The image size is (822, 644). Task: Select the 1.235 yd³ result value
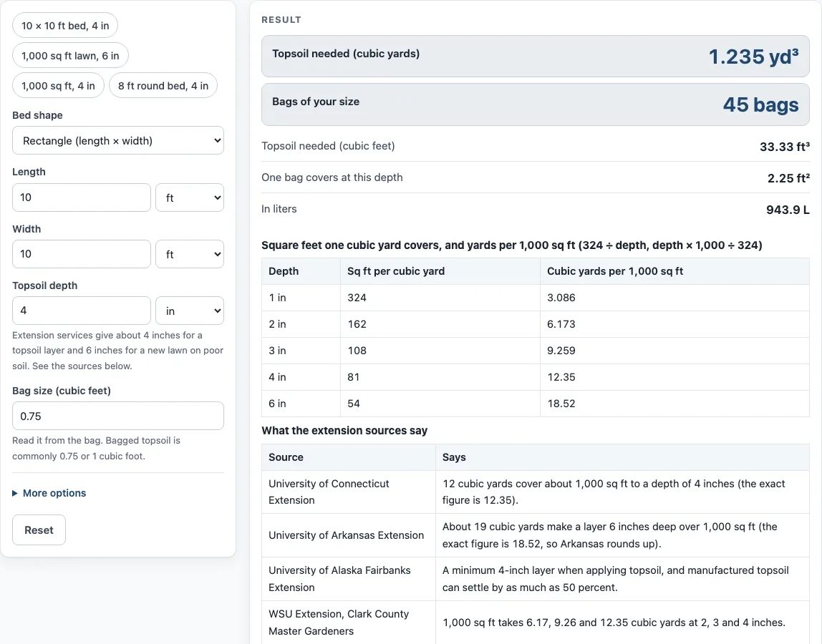753,57
